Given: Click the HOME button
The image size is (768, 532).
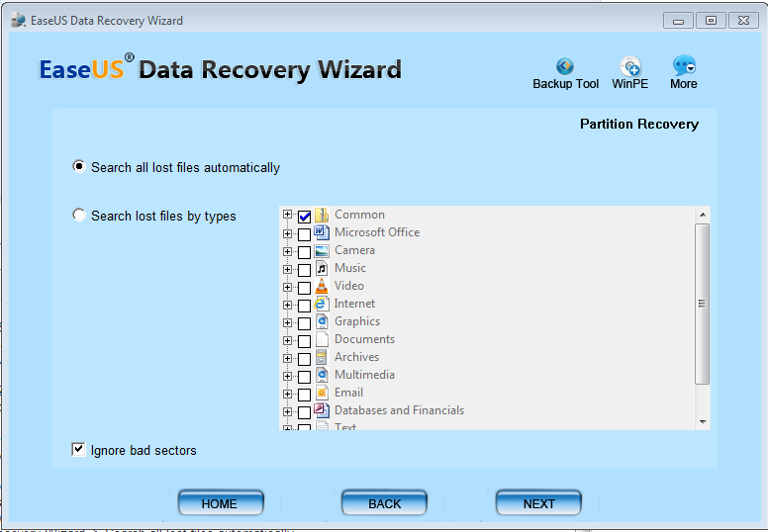Looking at the screenshot, I should pyautogui.click(x=221, y=502).
